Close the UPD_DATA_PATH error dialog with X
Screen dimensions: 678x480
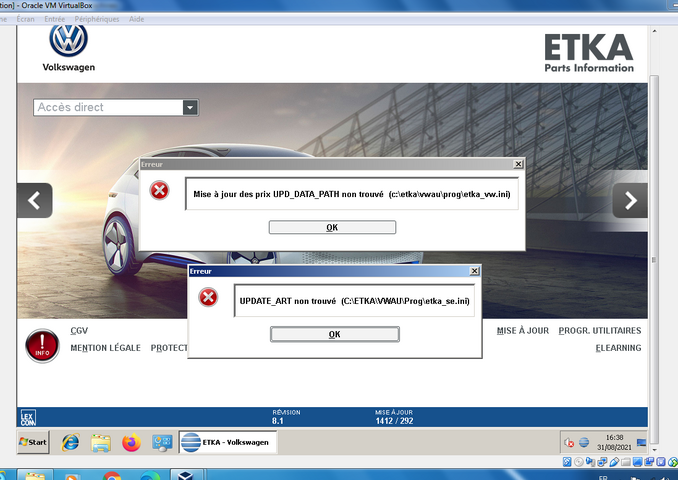point(518,164)
